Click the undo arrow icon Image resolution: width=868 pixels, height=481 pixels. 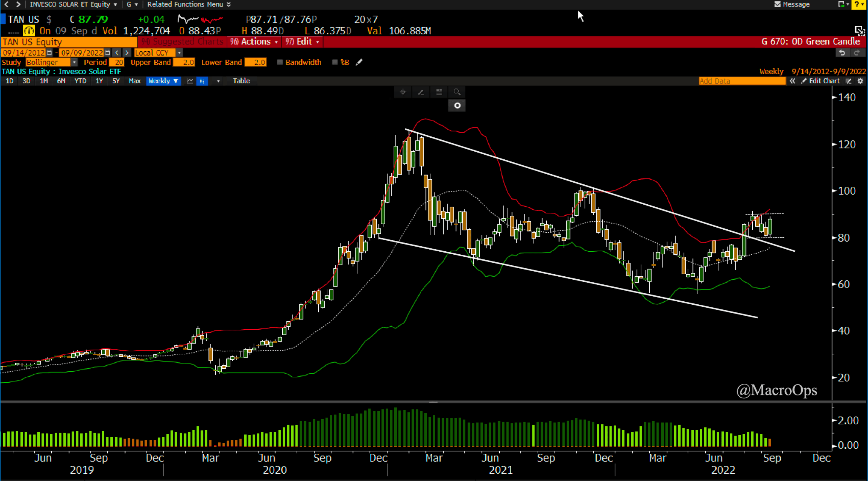(x=842, y=53)
